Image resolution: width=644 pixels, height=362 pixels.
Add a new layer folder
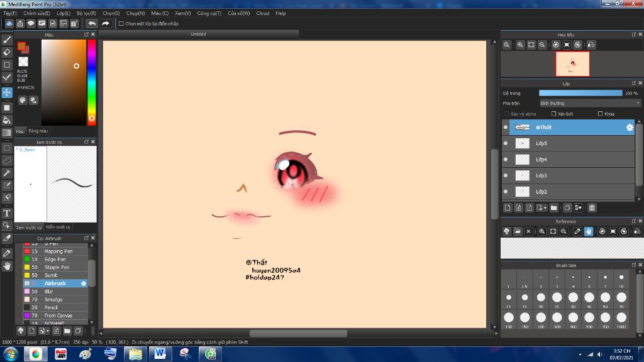tap(553, 207)
